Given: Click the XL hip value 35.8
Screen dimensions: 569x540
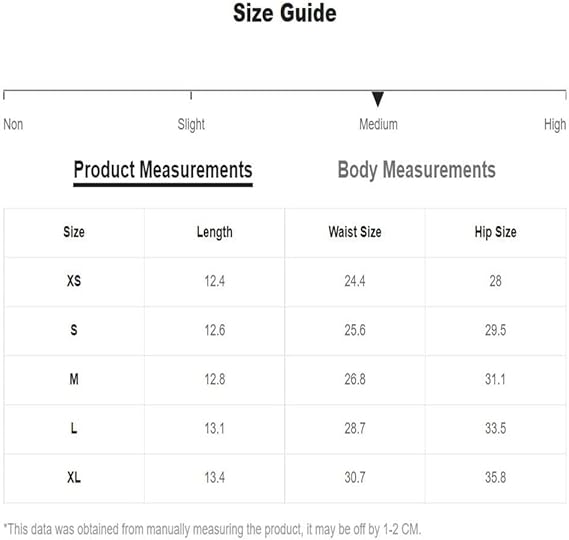Looking at the screenshot, I should point(495,477).
